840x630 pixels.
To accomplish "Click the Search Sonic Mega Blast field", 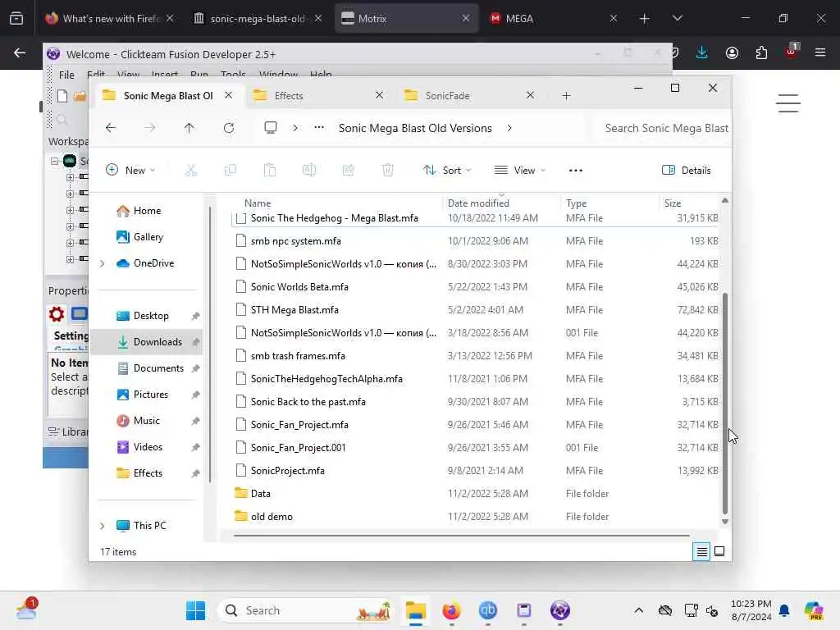I will 664,128.
